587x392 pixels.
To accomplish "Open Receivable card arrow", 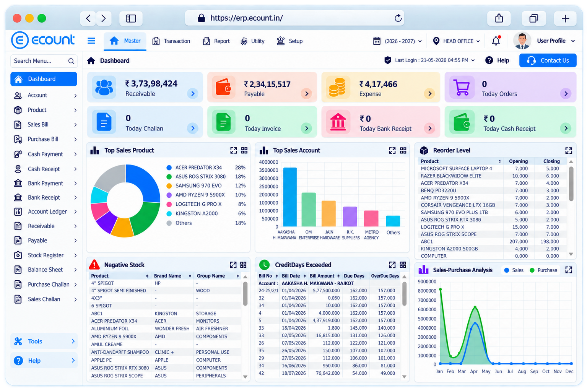I will [x=193, y=93].
